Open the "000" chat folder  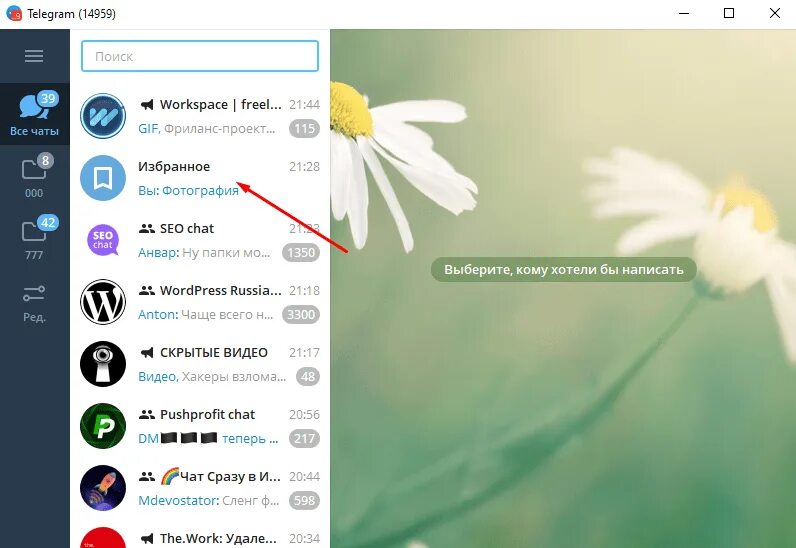pos(35,176)
